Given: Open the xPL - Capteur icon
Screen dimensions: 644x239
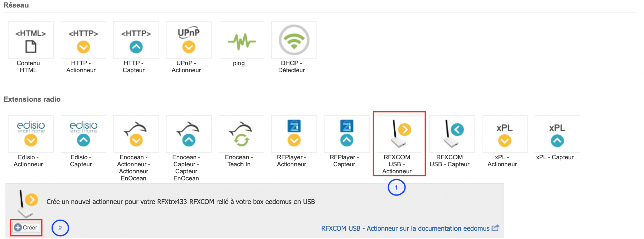Looking at the screenshot, I should (x=557, y=134).
